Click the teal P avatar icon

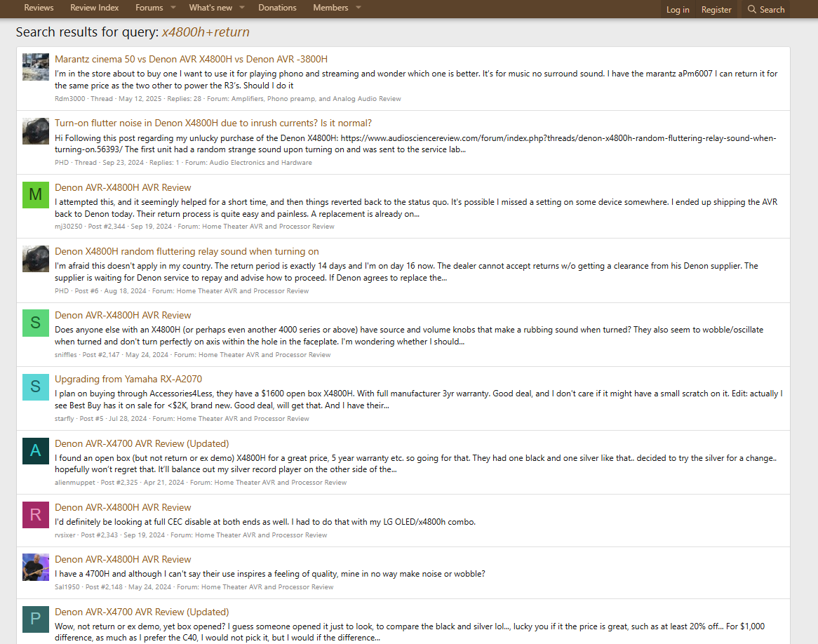pos(36,619)
